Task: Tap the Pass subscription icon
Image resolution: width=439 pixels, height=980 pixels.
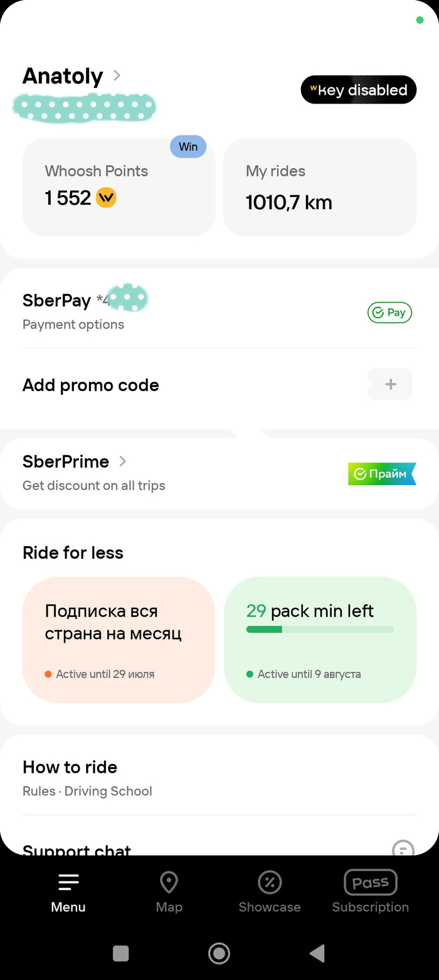Action: pyautogui.click(x=370, y=883)
